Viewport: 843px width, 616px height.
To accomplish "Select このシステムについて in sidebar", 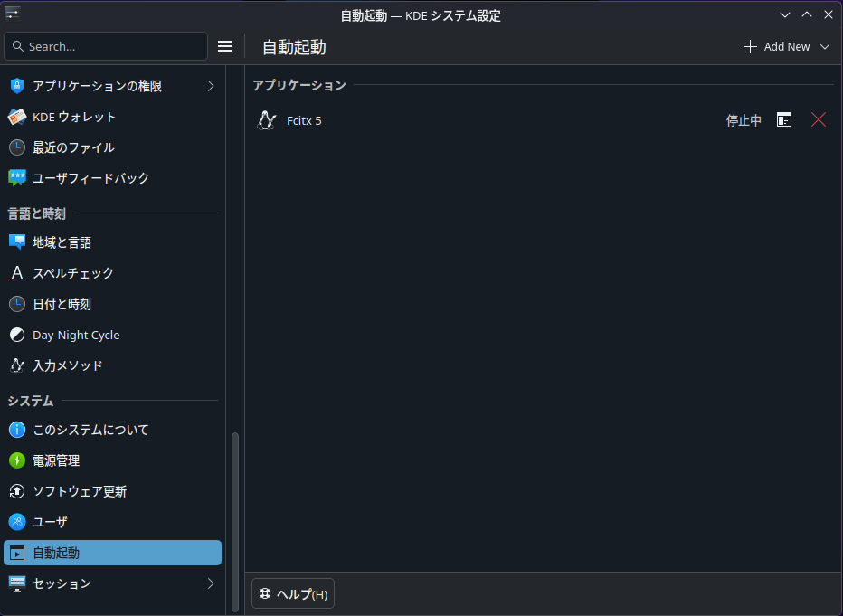I will click(x=90, y=430).
